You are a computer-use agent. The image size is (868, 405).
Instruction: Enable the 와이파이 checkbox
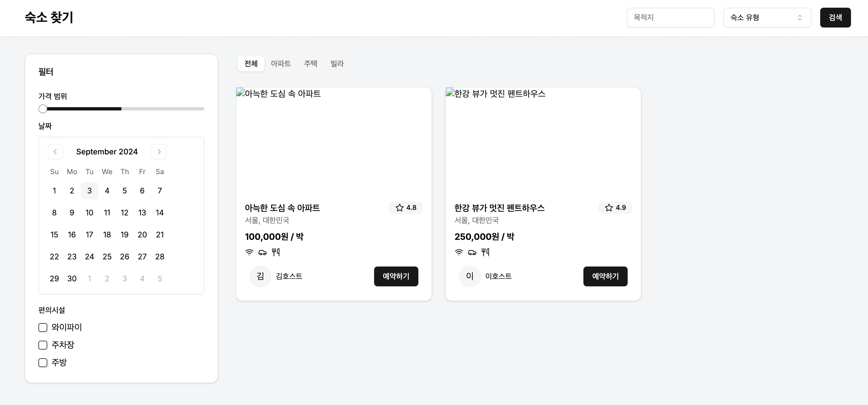pos(43,328)
